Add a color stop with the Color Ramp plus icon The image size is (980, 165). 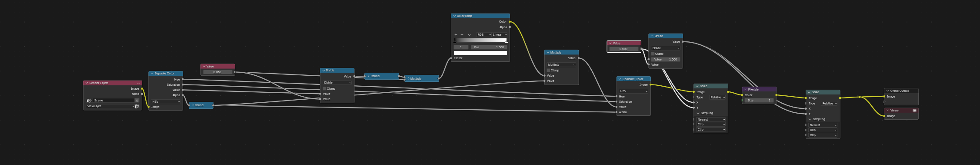click(x=456, y=35)
